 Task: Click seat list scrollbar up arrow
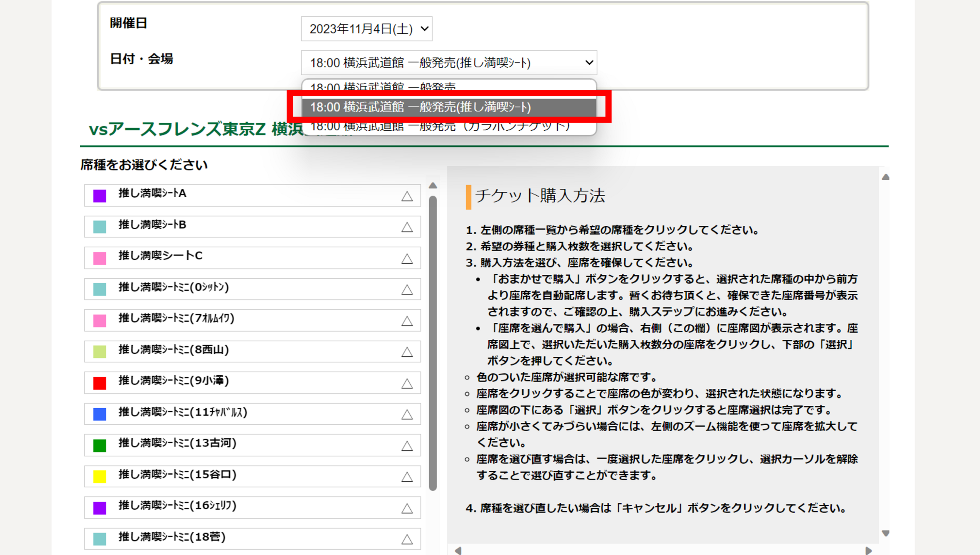coord(433,186)
